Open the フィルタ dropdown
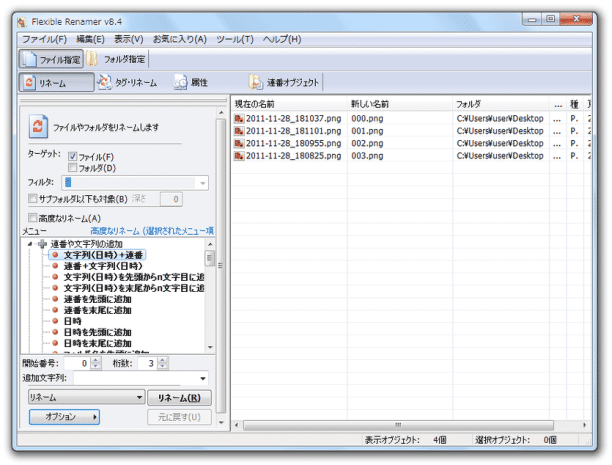 203,183
